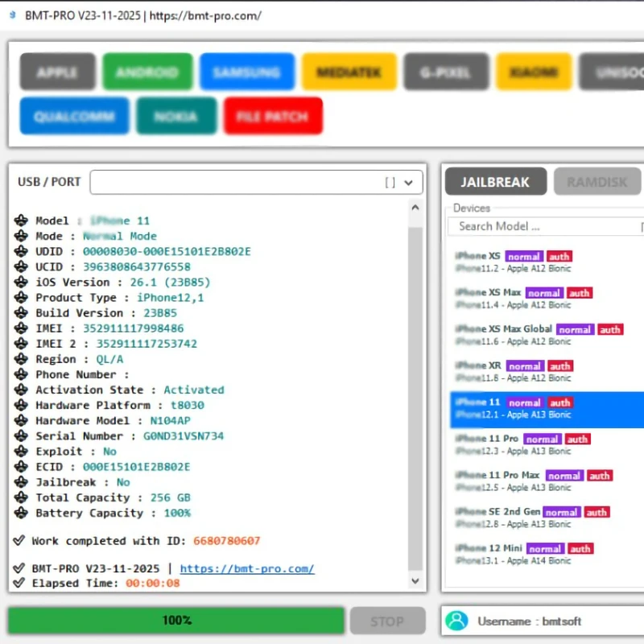
Task: Switch to the JAILBREAK tab
Action: pos(496,181)
